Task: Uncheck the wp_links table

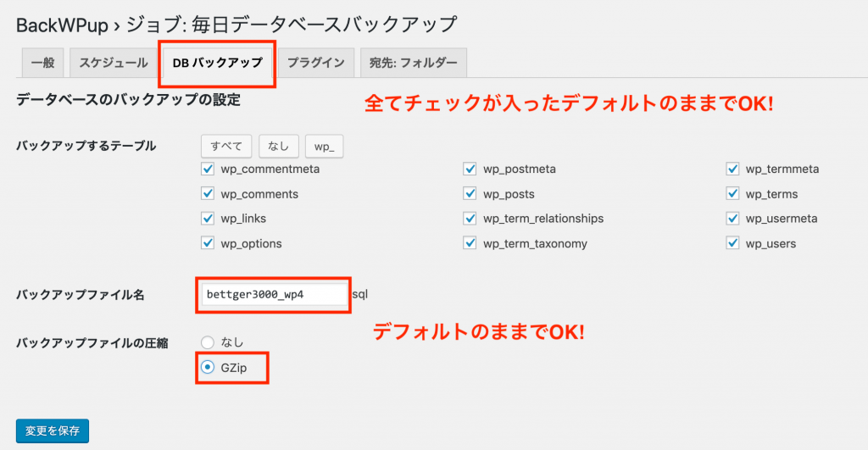Action: [208, 218]
